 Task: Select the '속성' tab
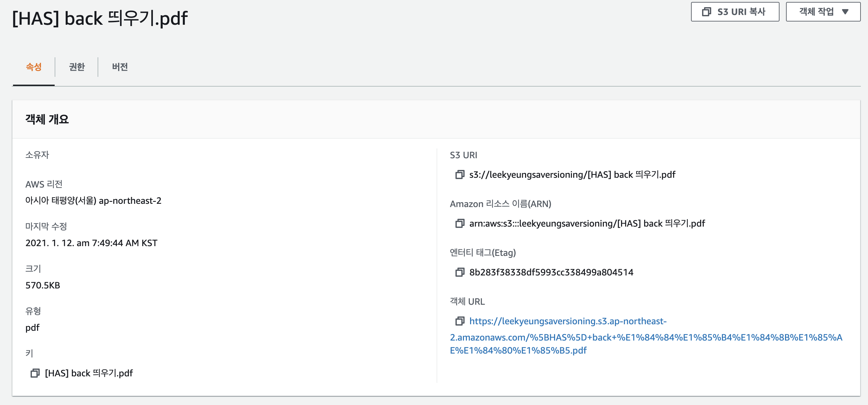point(34,67)
